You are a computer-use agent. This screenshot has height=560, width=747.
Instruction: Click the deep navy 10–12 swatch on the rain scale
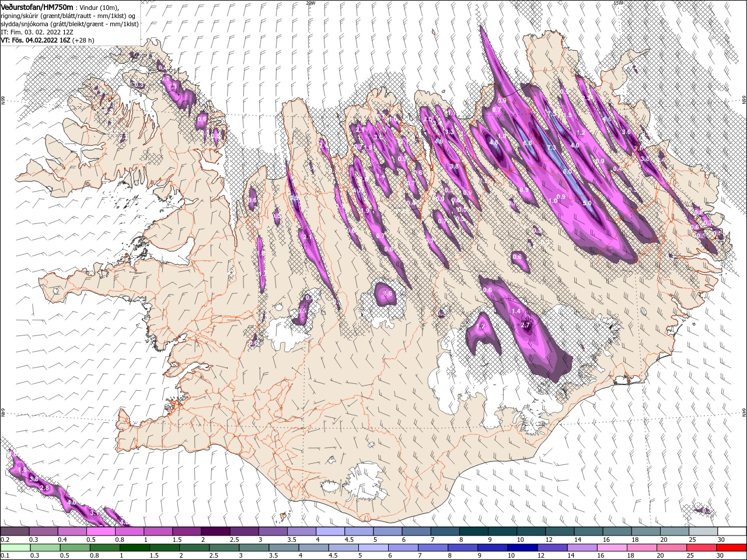pos(522,548)
